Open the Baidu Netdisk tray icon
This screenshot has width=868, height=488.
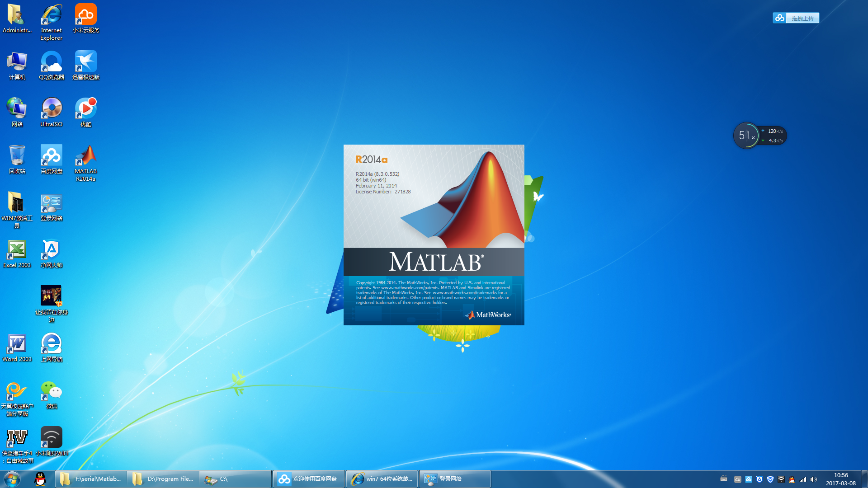749,479
